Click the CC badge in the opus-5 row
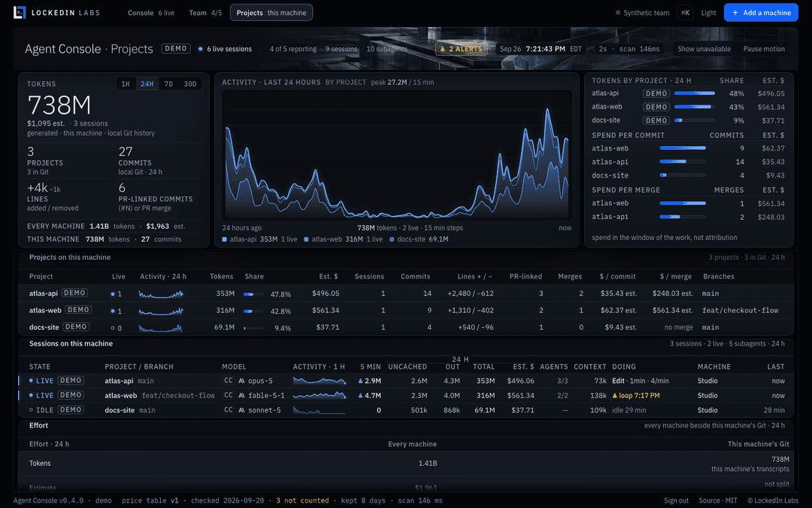Screen dimensions: 812x508 tap(229, 381)
